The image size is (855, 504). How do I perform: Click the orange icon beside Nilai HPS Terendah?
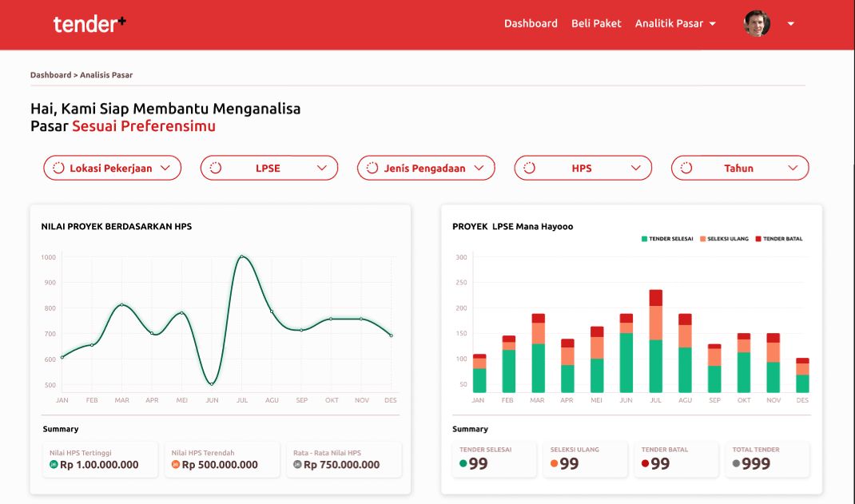[x=176, y=464]
